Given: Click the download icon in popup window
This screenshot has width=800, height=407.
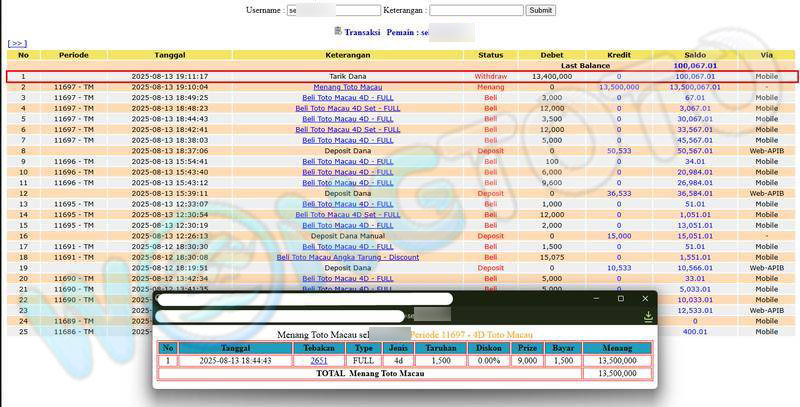Looking at the screenshot, I should pos(648,316).
